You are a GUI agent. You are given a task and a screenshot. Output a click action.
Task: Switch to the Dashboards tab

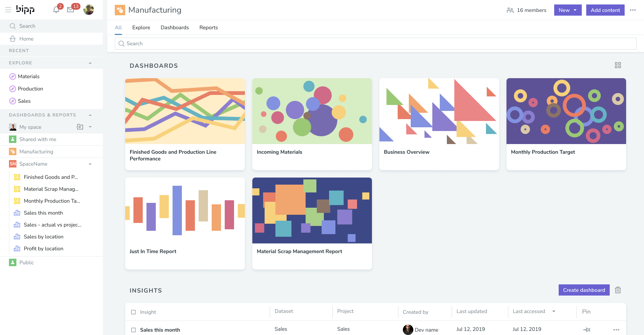click(x=174, y=28)
